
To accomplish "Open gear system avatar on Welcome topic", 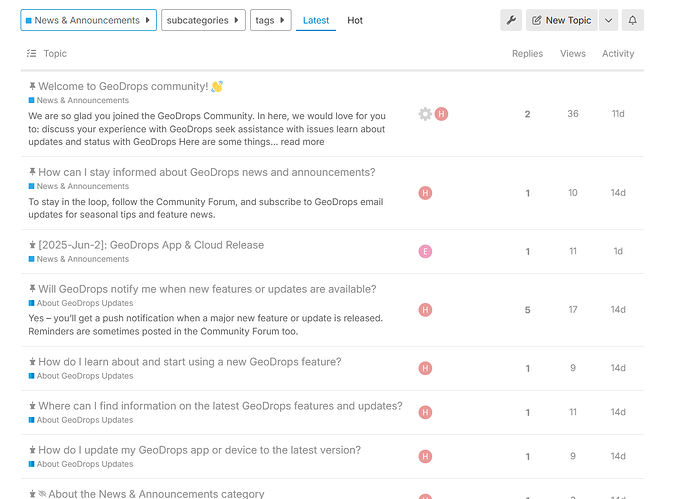I will pyautogui.click(x=425, y=114).
